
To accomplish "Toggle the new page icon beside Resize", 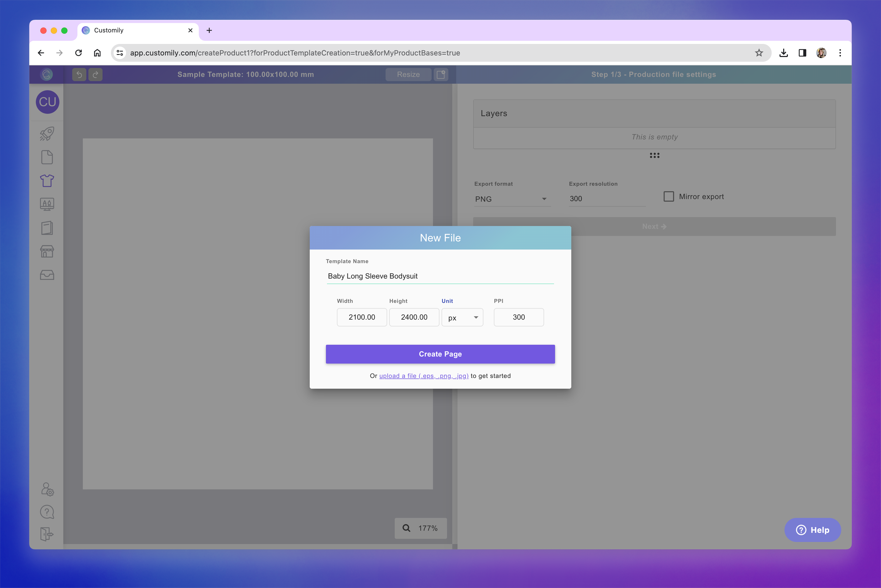I will (441, 74).
